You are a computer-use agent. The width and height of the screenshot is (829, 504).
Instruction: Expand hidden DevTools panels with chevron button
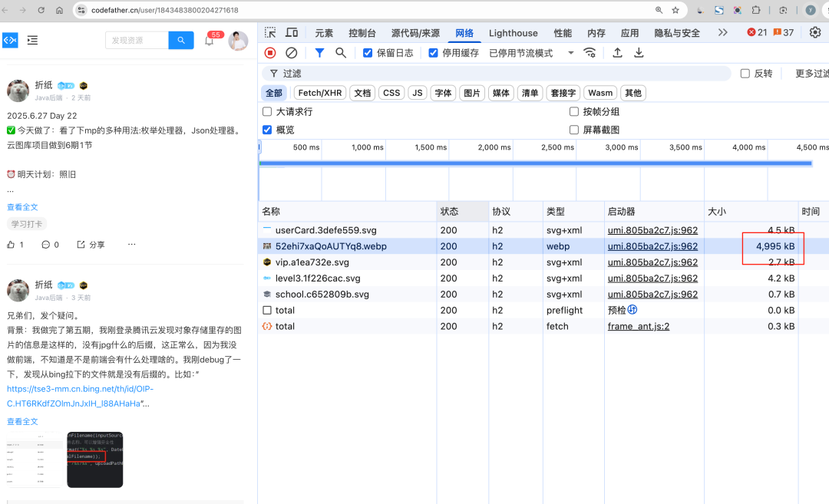[x=723, y=33]
